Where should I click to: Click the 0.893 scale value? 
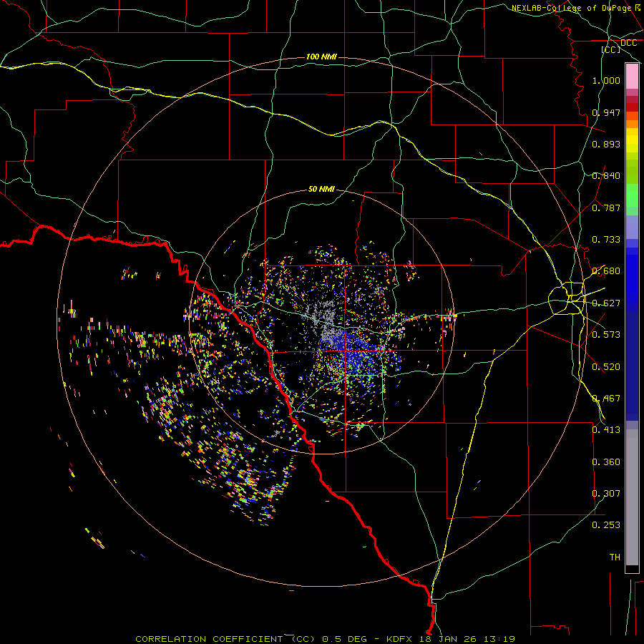pyautogui.click(x=606, y=144)
